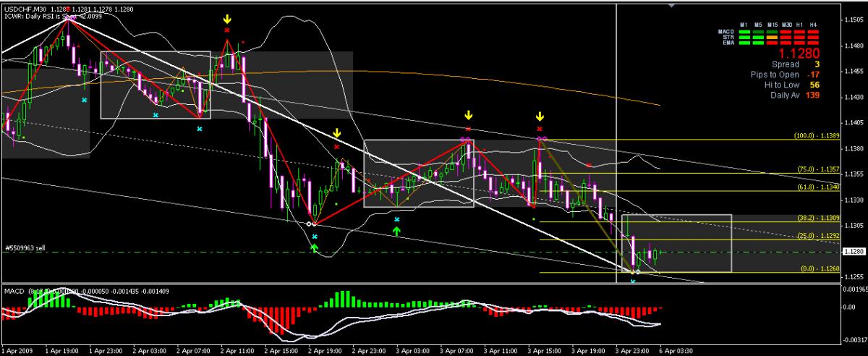Click the 1.1405 price axis label
Viewport: 868px width, 356px height.
point(855,123)
